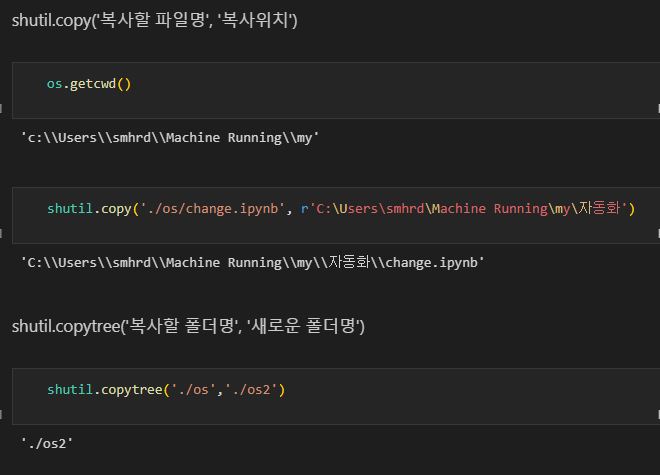
Task: Click the shutil.copy code cell with change.ipynb
Action: [x=336, y=215]
